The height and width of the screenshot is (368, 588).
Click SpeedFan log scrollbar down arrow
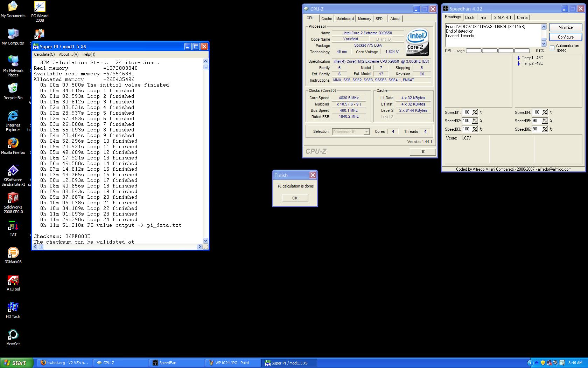tap(544, 44)
